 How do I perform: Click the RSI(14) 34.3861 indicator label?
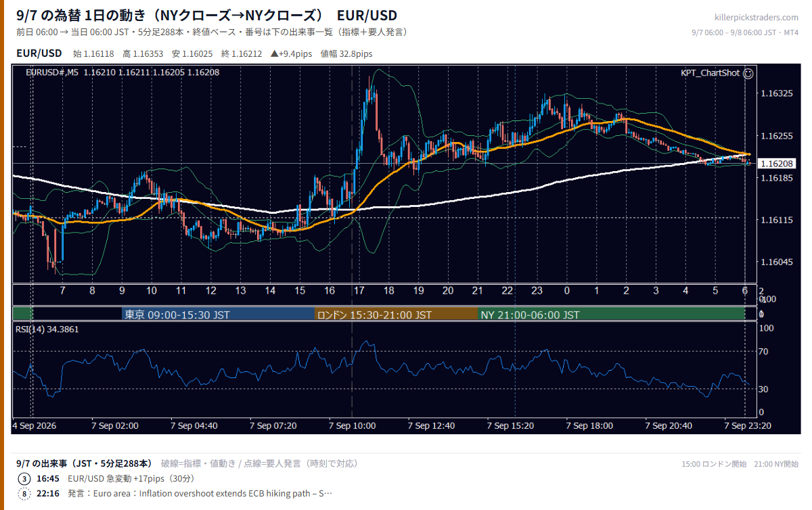(47, 329)
